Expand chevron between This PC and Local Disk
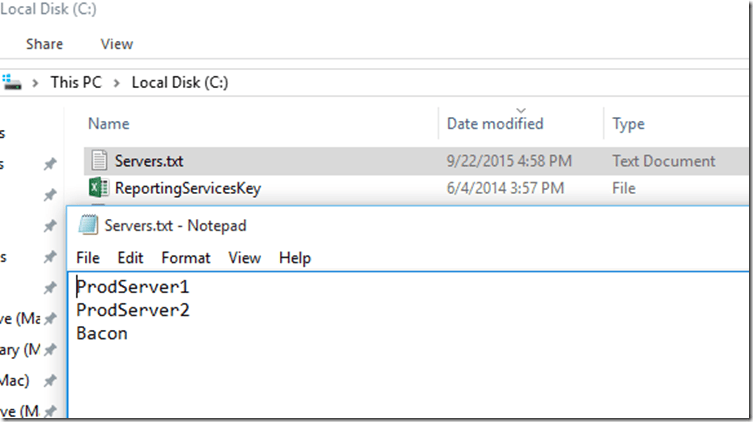This screenshot has height=422, width=753. tap(118, 83)
